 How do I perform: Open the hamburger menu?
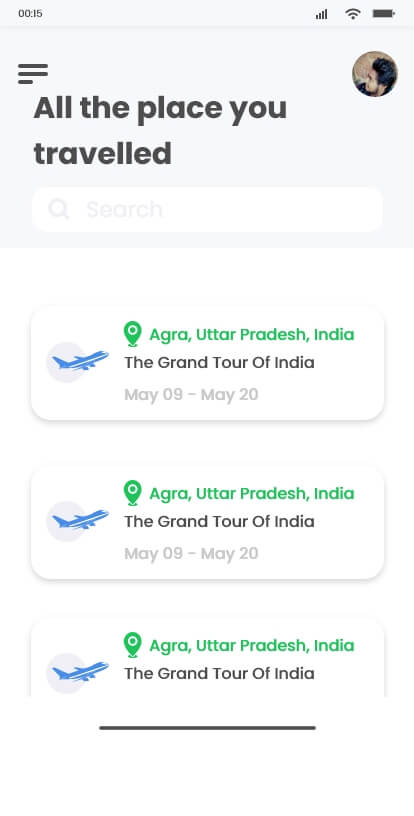[x=33, y=73]
